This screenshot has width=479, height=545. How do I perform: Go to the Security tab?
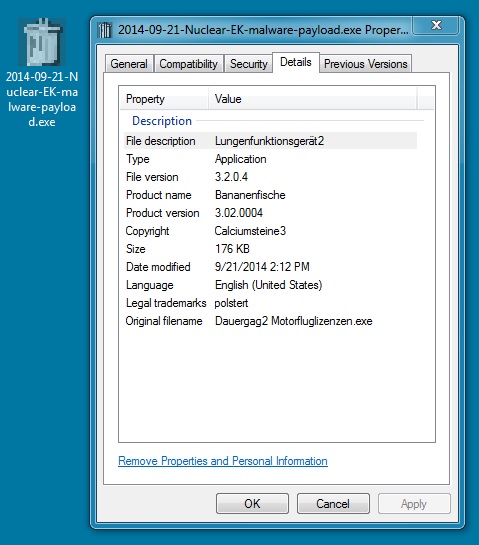(x=248, y=64)
